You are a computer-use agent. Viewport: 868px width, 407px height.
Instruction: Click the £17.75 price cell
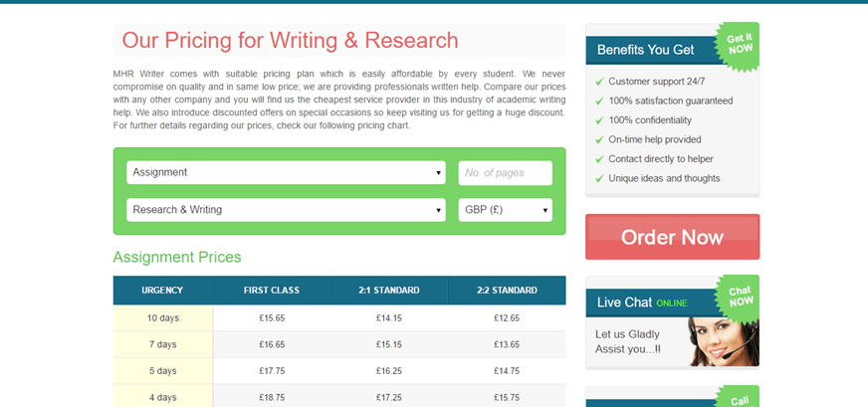(x=272, y=371)
